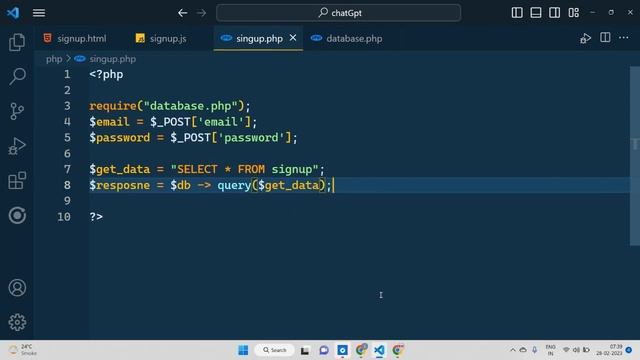The width and height of the screenshot is (640, 360).
Task: Go forward with the right arrow
Action: coord(201,13)
